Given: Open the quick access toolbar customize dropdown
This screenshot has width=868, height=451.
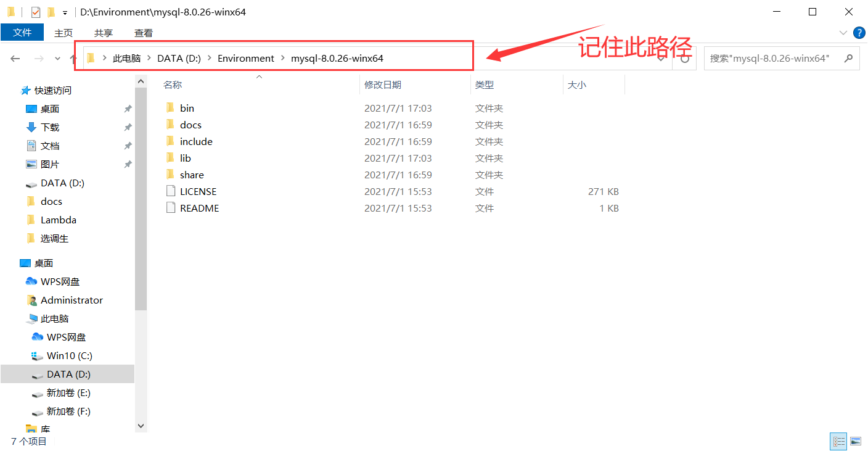Looking at the screenshot, I should (64, 12).
